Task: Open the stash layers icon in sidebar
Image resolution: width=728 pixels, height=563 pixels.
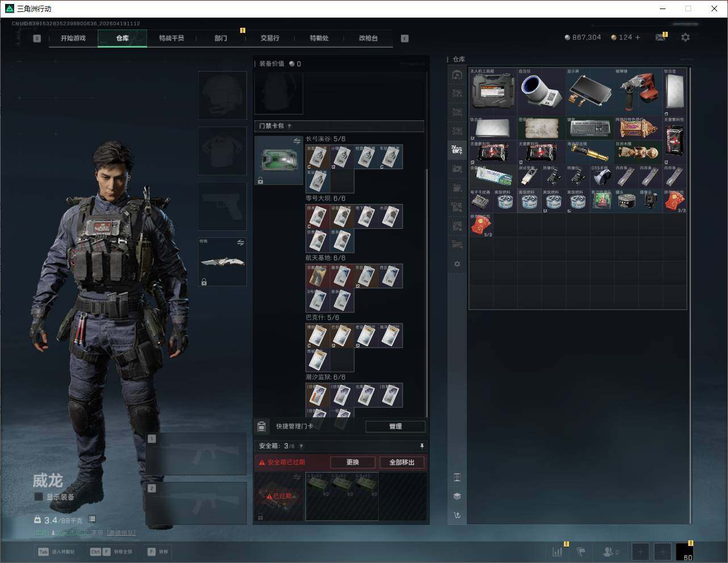Action: click(457, 496)
